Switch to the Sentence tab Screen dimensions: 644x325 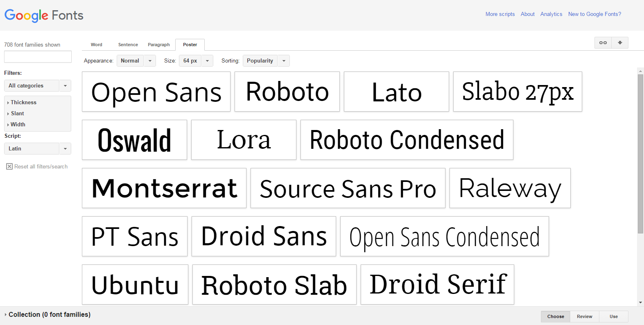coord(128,45)
